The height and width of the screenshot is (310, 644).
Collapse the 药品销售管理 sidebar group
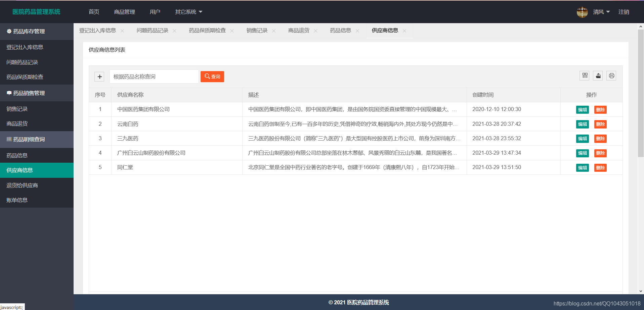(37, 93)
